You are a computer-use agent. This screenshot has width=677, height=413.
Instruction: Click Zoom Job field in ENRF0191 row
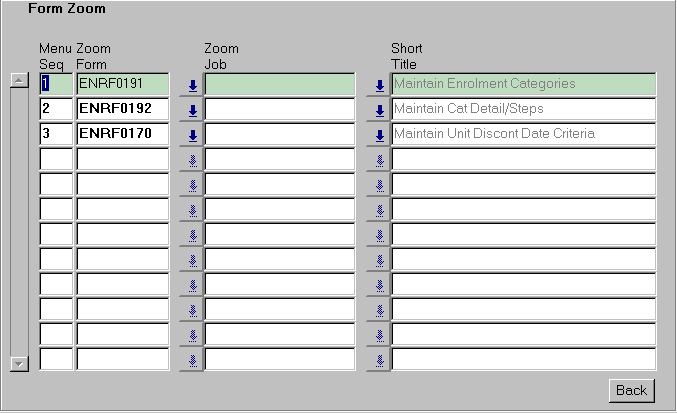coord(280,84)
